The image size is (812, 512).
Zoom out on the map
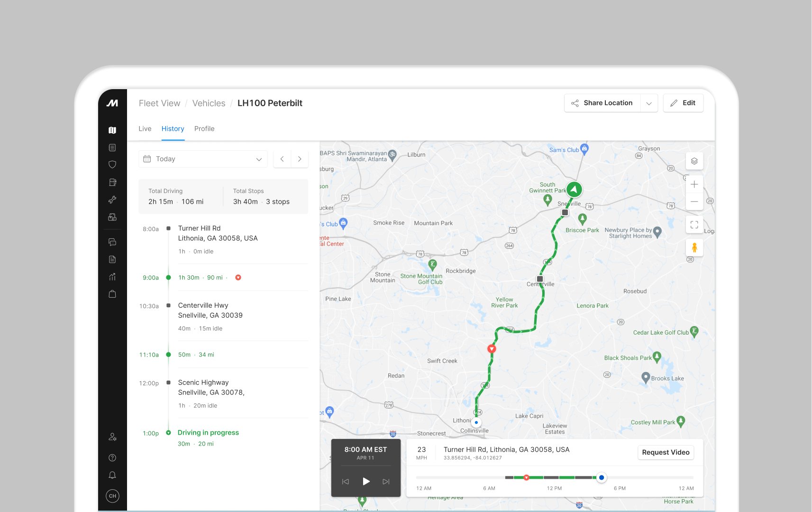point(694,201)
